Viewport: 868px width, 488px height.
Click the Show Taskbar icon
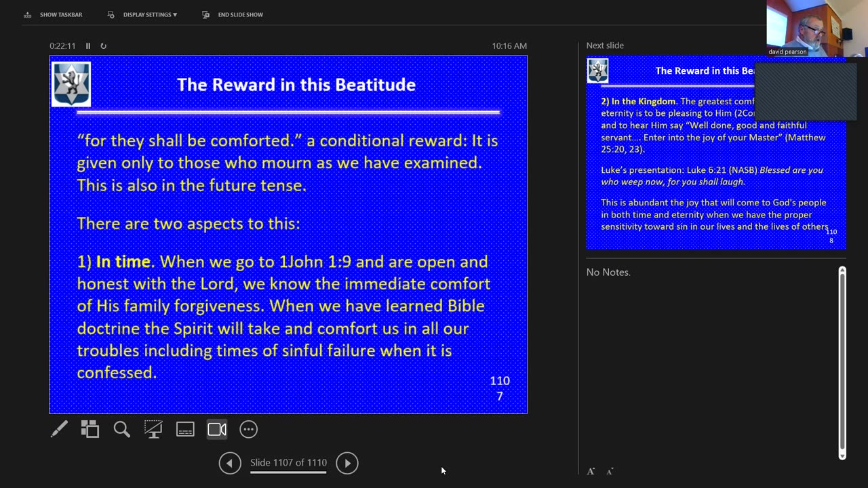coord(27,14)
